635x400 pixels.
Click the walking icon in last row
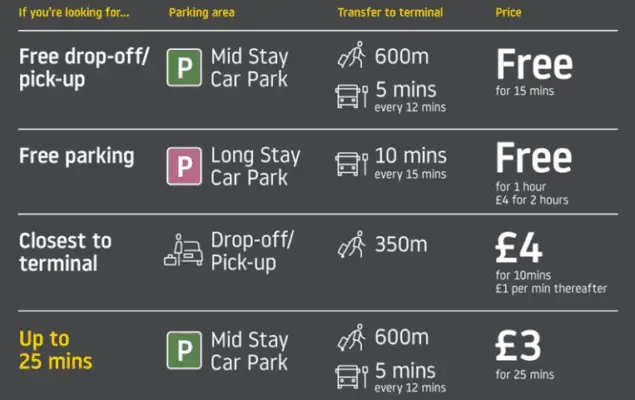(x=352, y=337)
